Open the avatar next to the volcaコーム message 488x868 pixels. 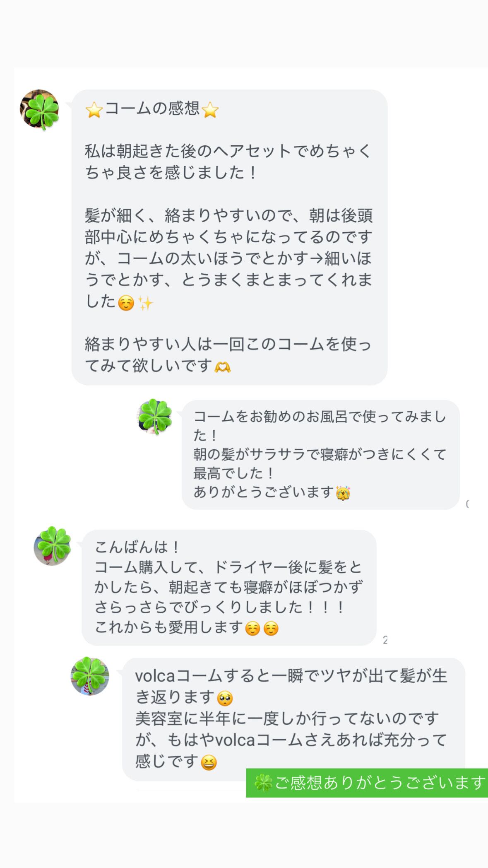[x=90, y=676]
